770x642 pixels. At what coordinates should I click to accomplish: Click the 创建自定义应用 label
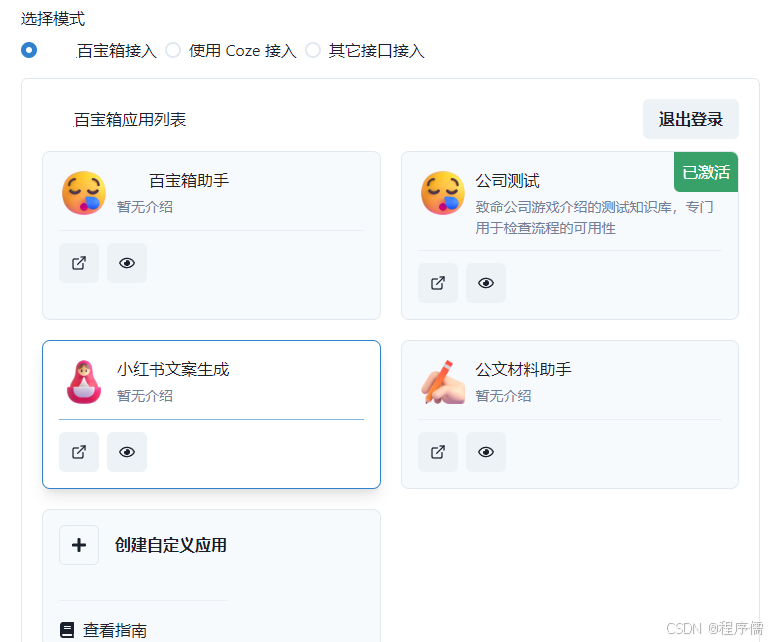170,545
